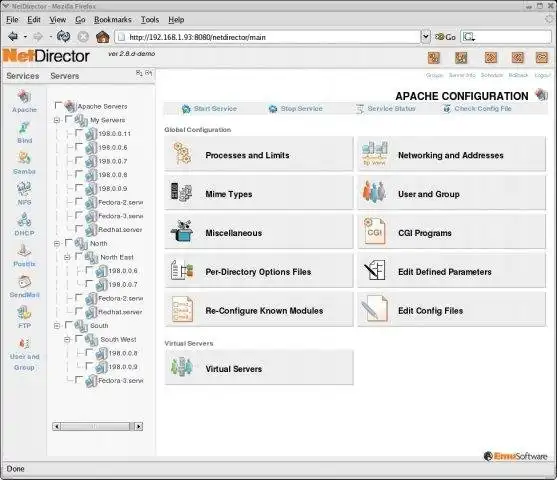Image resolution: width=557 pixels, height=480 pixels.
Task: Open the Bookmarks menu
Action: [x=113, y=20]
